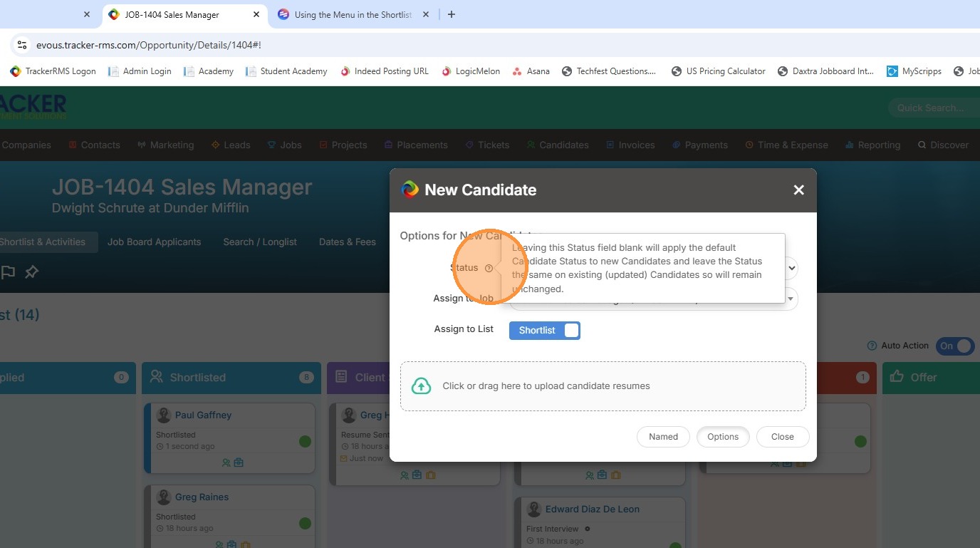Open Greg Raines candidate card name

point(202,497)
